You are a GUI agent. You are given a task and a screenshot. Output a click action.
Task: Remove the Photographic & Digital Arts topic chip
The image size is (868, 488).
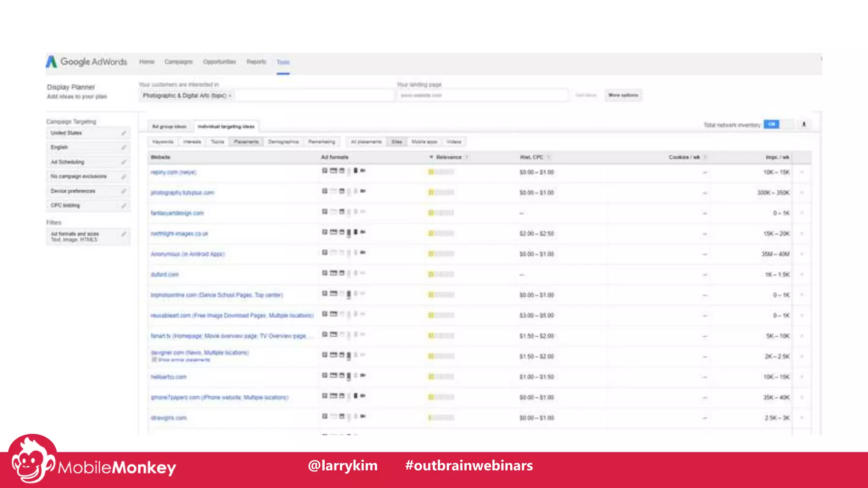pos(230,96)
